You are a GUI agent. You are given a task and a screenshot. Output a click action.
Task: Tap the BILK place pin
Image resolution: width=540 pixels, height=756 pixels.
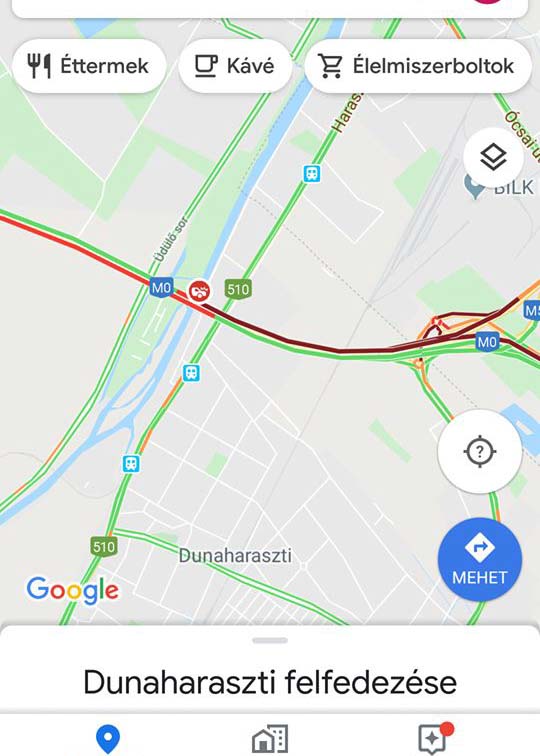point(475,186)
